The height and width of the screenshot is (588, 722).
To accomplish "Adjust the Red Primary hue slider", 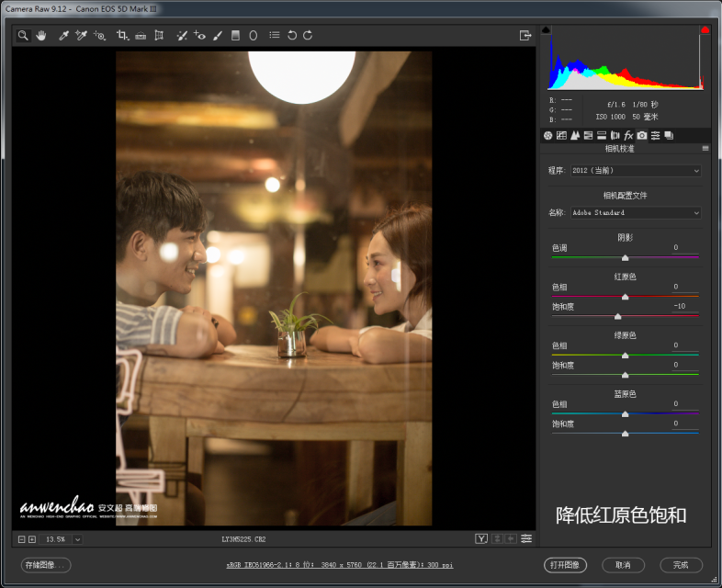I will pyautogui.click(x=625, y=297).
